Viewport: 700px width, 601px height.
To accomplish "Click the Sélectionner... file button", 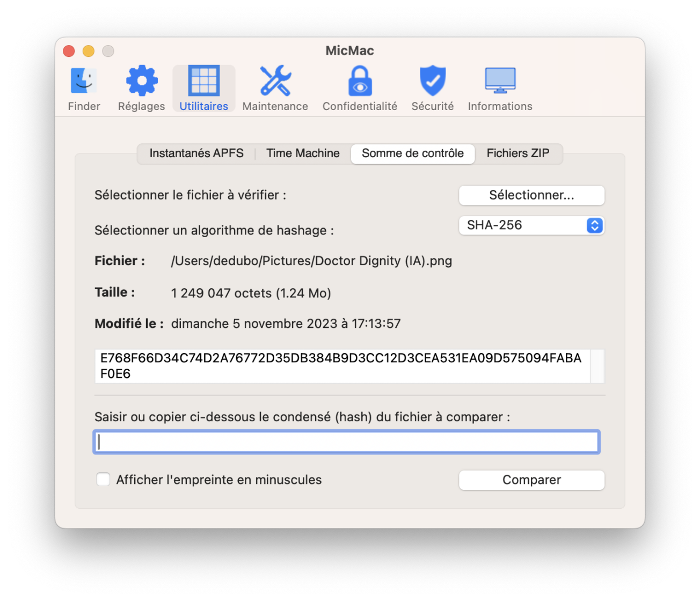I will point(531,195).
